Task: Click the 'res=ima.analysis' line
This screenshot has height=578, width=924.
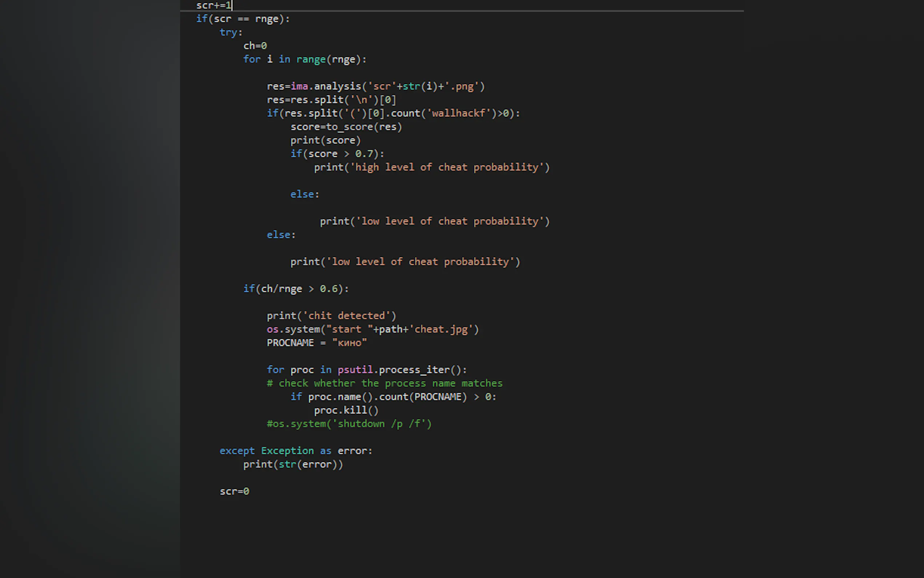Action: click(375, 86)
